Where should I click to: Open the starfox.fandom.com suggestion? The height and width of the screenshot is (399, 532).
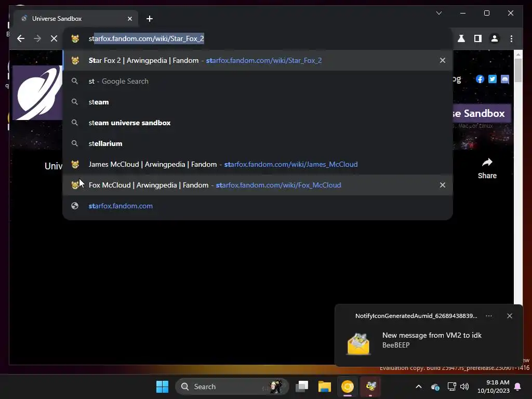click(x=258, y=206)
